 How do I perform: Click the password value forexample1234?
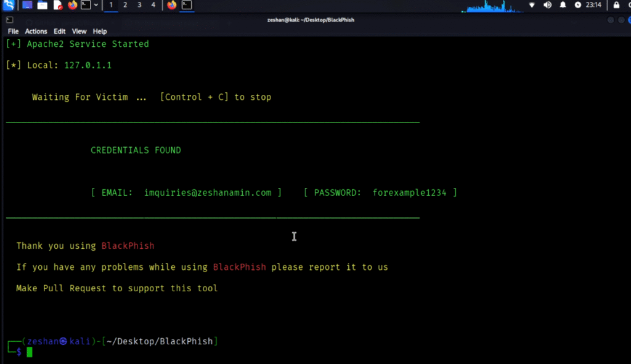click(x=409, y=193)
